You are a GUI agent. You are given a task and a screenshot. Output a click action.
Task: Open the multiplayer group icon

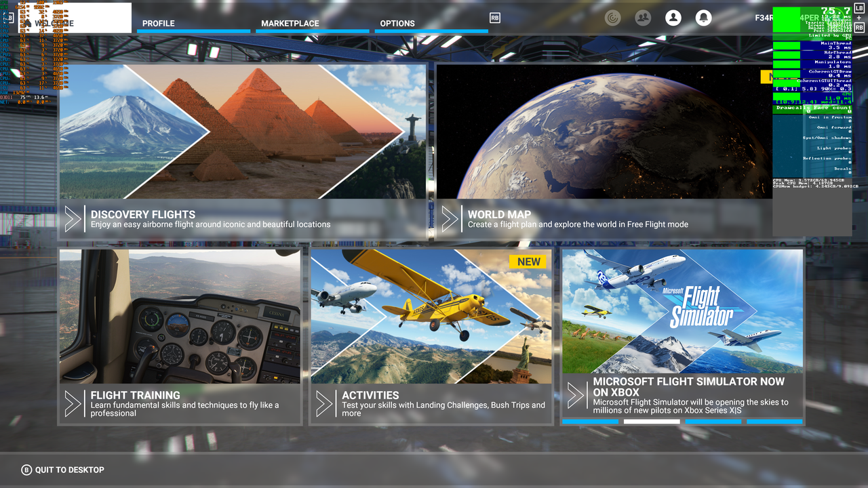pos(643,18)
